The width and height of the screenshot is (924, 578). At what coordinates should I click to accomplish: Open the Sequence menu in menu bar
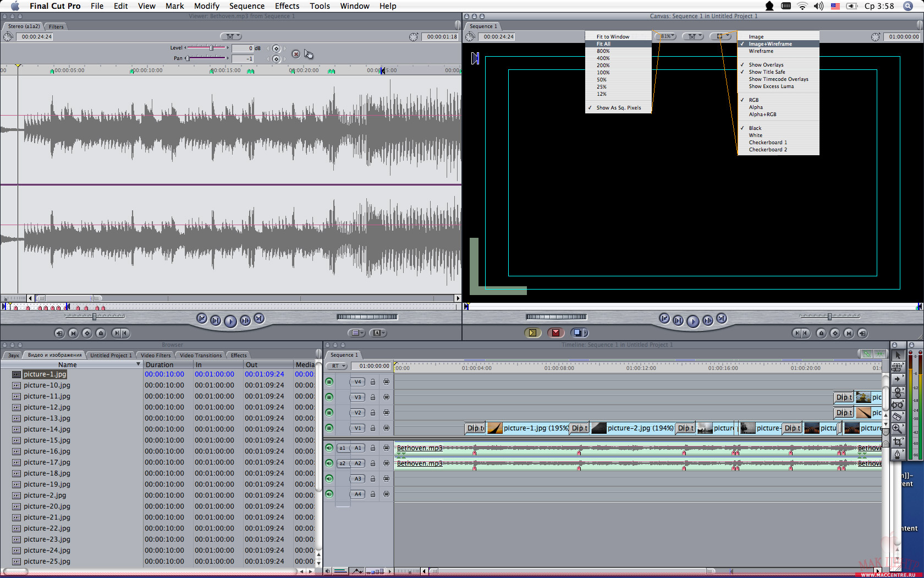(x=247, y=6)
